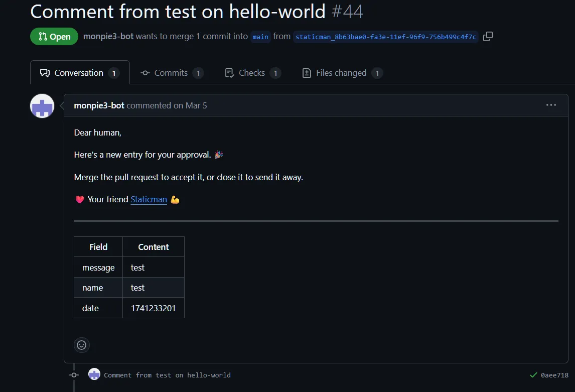Open the Checks tab
This screenshot has height=392, width=575.
(x=252, y=73)
